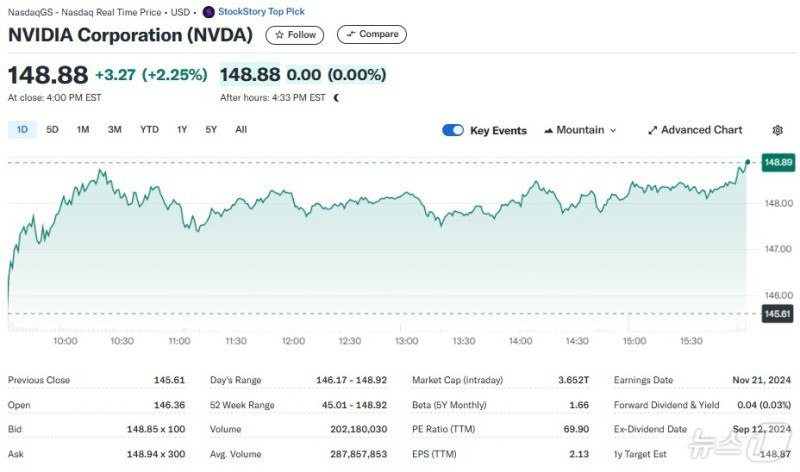The width and height of the screenshot is (800, 472).
Task: Click the After hours: 4:33 PM EST text
Action: click(273, 98)
